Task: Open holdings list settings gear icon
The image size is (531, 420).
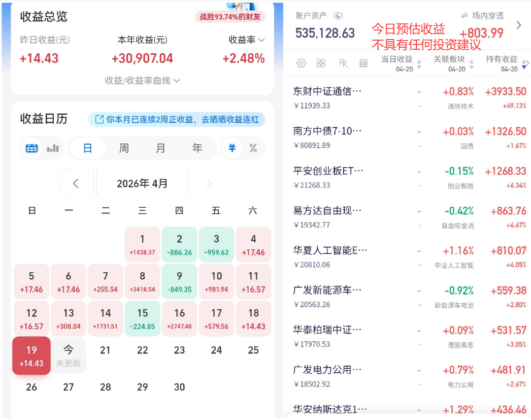Action: point(301,63)
